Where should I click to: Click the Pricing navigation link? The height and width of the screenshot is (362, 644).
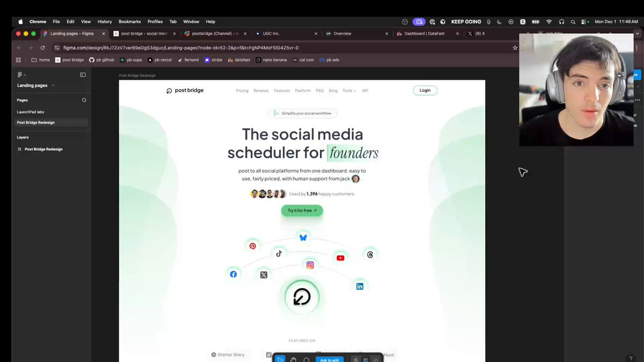click(x=242, y=91)
